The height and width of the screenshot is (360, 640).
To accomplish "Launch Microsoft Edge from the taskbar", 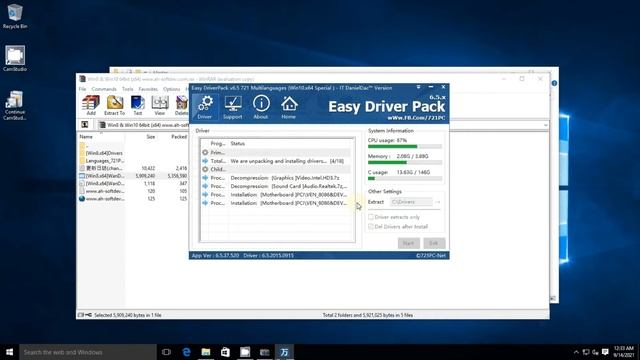I will (x=186, y=352).
